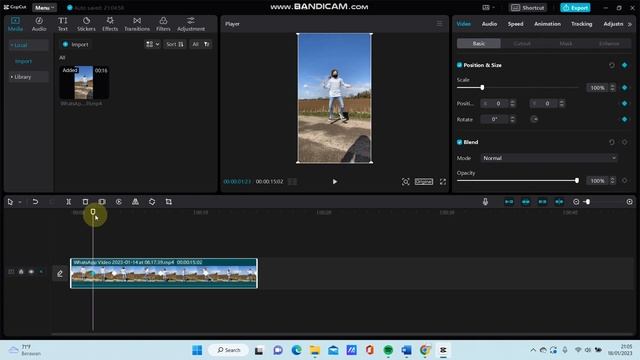Viewport: 640px width, 360px height.
Task: Start voice-over with the microphone icon
Action: pyautogui.click(x=485, y=202)
